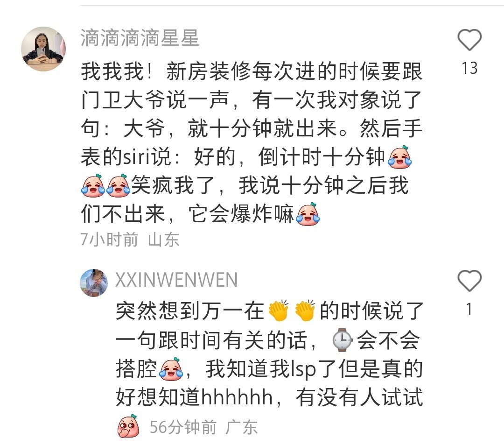
Task: Open XXINWENWEN's profile avatar
Action: 94,283
